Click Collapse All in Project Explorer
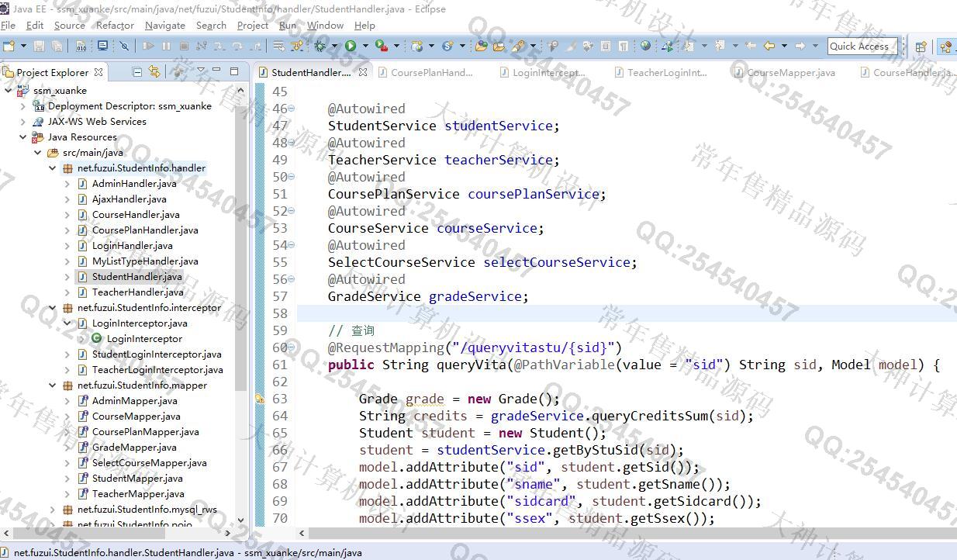Screen dimensions: 957x560 click(x=137, y=72)
